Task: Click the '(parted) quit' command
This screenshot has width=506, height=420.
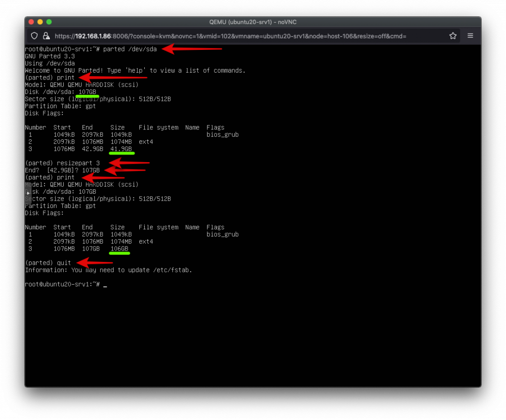Action: point(48,263)
